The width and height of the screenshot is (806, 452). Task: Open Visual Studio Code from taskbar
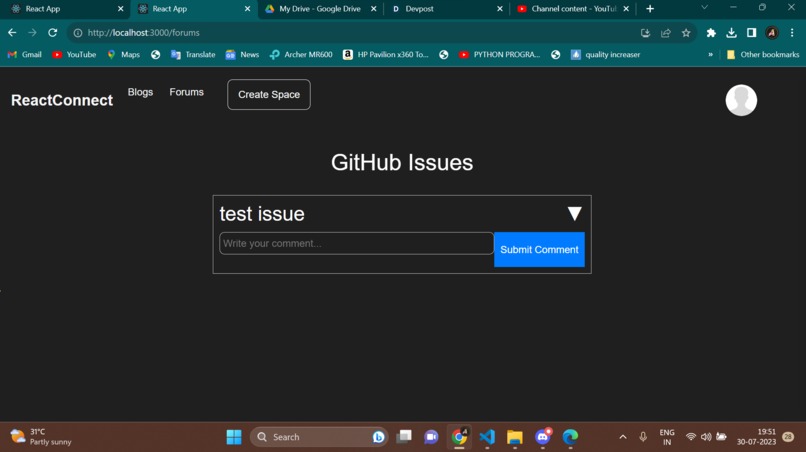tap(487, 437)
